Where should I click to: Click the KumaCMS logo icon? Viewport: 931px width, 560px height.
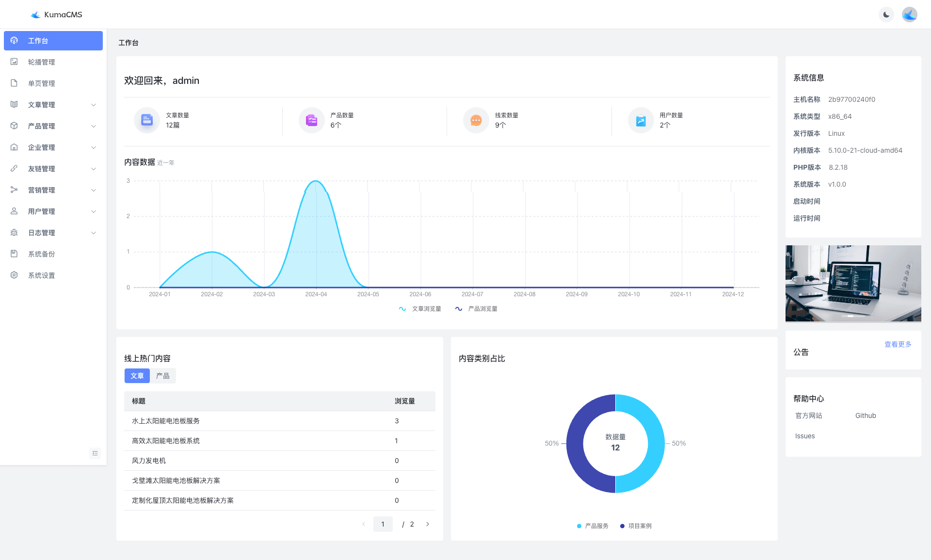(x=35, y=15)
